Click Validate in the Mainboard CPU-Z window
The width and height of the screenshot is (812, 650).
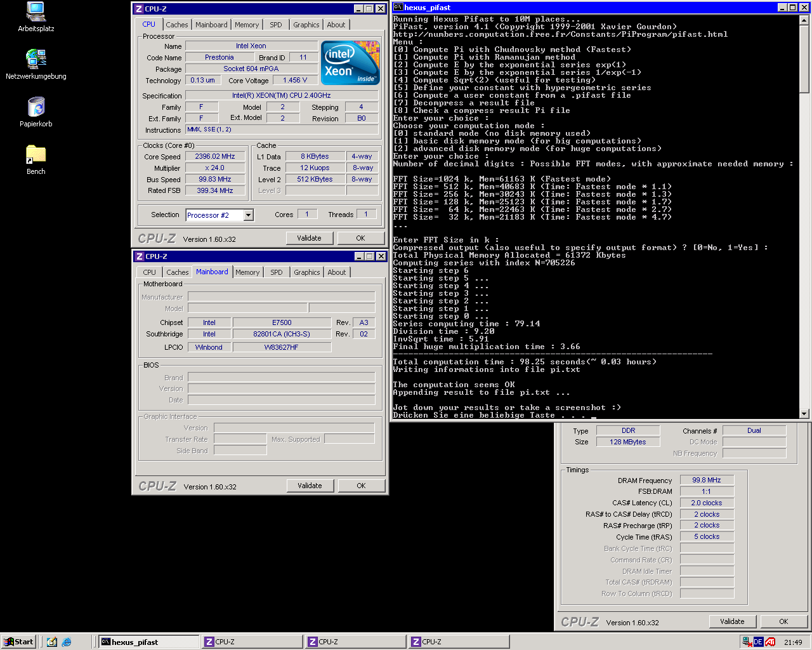310,486
